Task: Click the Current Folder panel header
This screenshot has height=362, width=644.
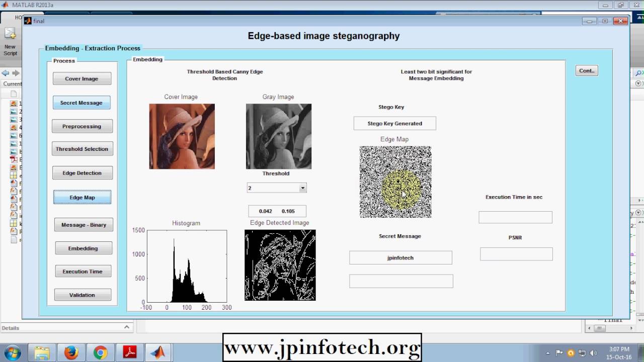Action: pyautogui.click(x=12, y=84)
